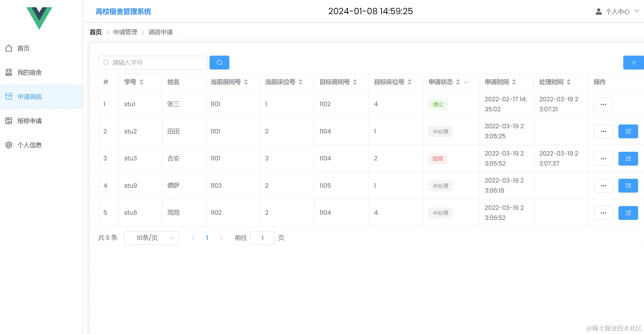Click apply time 2022-02-17 14:35:02
644x334 pixels.
coord(506,104)
